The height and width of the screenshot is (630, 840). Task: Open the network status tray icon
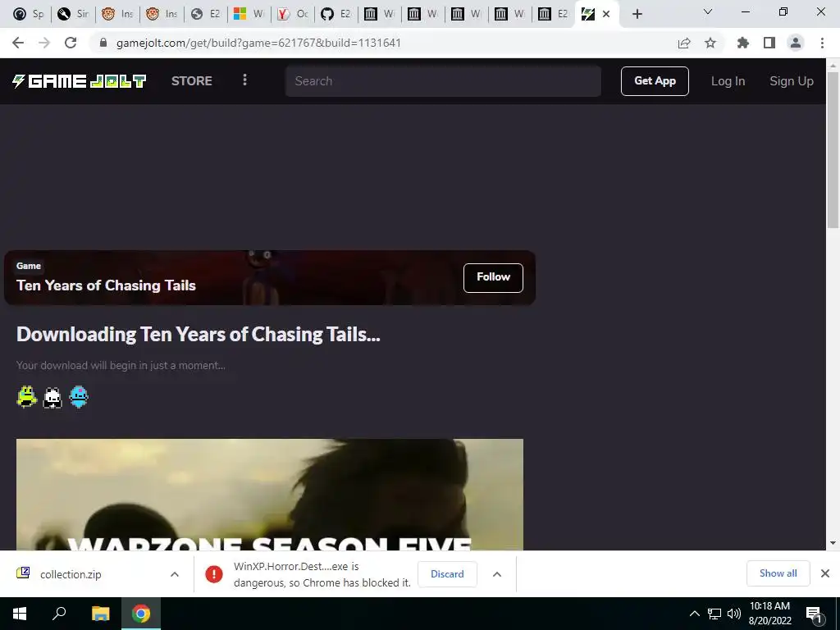pyautogui.click(x=714, y=614)
